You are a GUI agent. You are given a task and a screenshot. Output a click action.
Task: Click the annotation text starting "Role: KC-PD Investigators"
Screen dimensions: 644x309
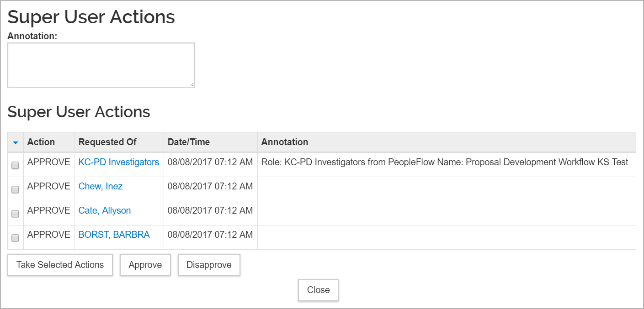pyautogui.click(x=445, y=162)
